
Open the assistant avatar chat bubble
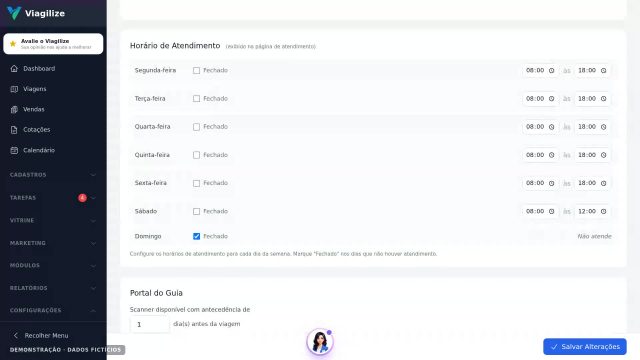point(320,342)
